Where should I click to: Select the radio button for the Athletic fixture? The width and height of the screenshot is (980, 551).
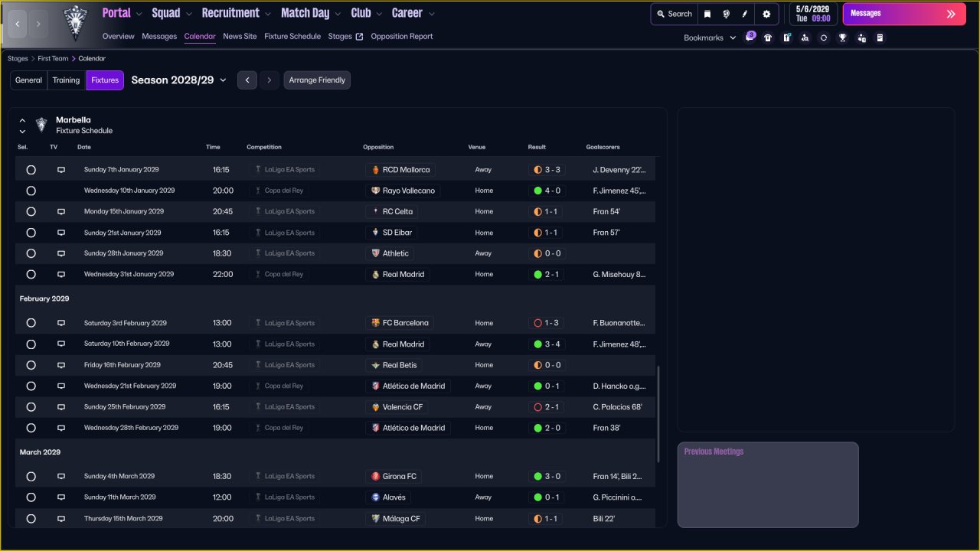[x=31, y=253]
